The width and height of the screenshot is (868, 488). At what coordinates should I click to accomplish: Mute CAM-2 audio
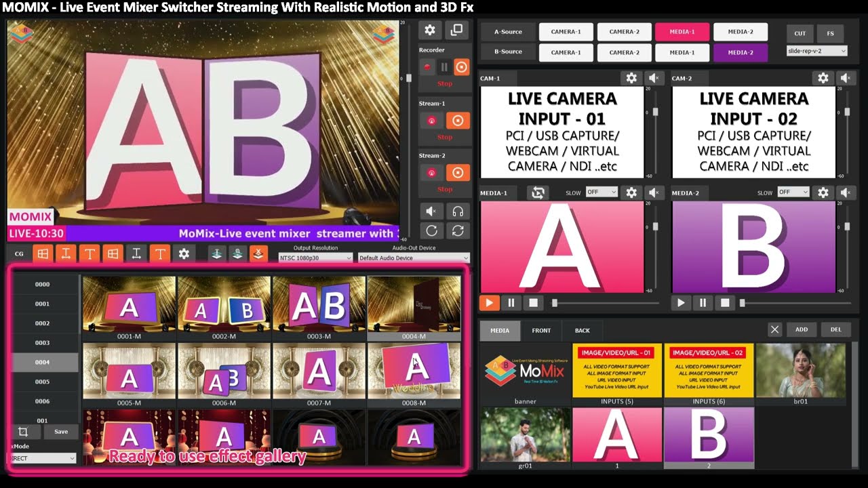[x=845, y=78]
